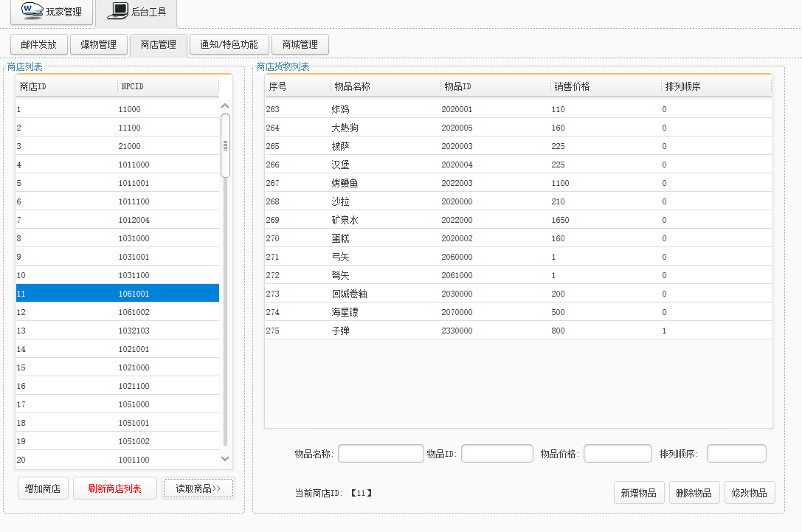Select shop row with NPCID 1031100

pos(117,275)
